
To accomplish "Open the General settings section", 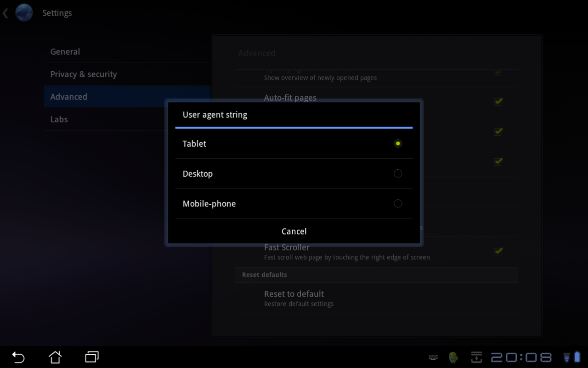I will click(65, 52).
